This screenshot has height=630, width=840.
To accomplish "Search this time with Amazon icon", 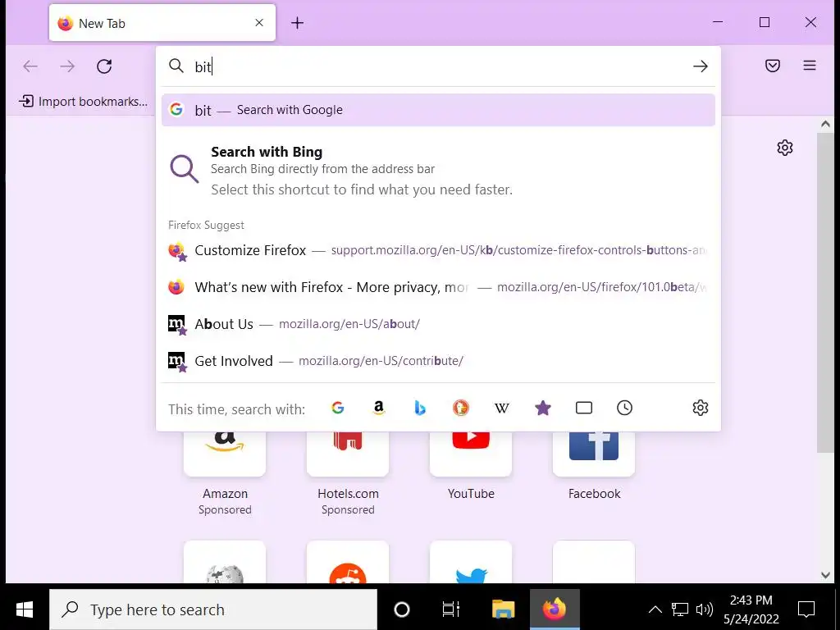I will pos(379,409).
